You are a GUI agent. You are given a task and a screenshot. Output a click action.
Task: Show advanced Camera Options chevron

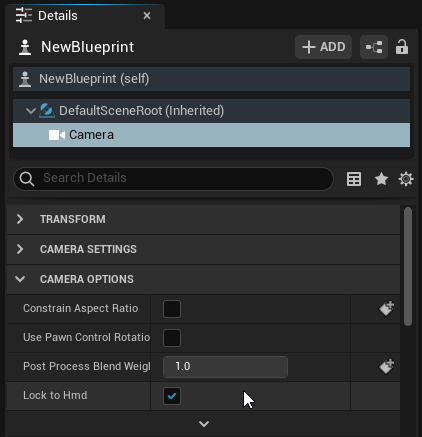click(x=204, y=424)
